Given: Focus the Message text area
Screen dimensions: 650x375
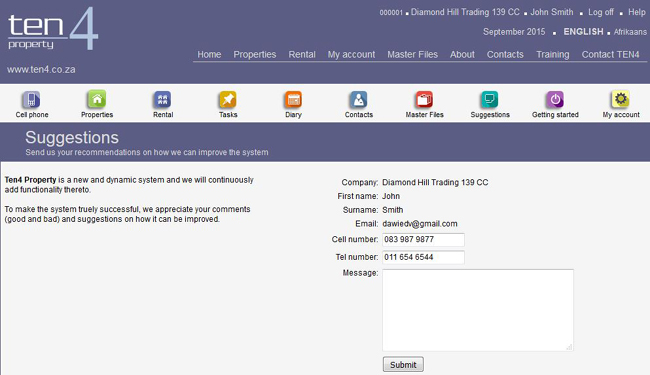Looking at the screenshot, I should tap(478, 310).
